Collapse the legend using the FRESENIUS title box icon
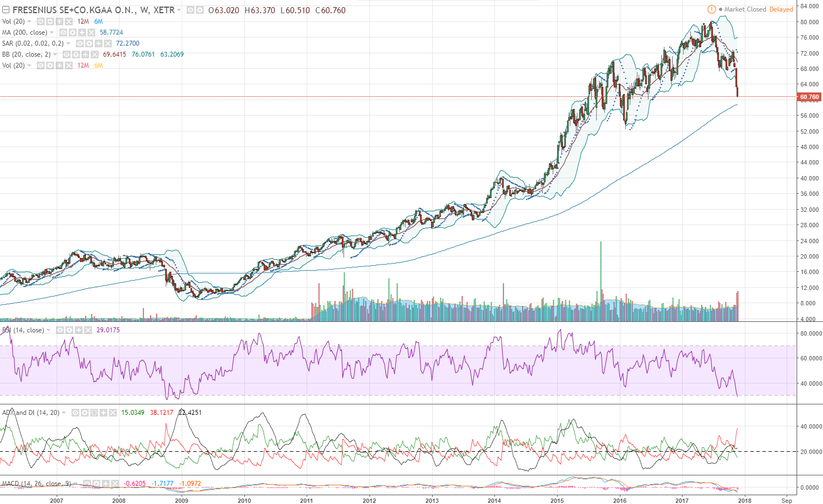The width and height of the screenshot is (823, 504). [x=6, y=10]
